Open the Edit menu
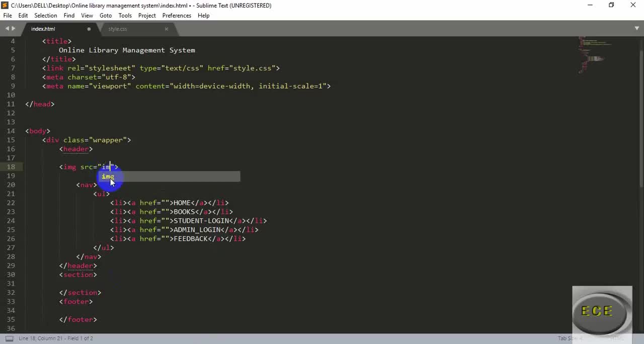This screenshot has height=344, width=644. 23,16
